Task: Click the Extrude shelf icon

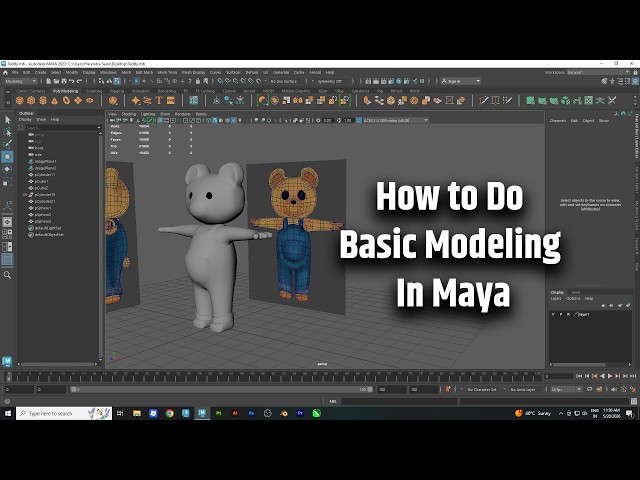Action: [367, 100]
